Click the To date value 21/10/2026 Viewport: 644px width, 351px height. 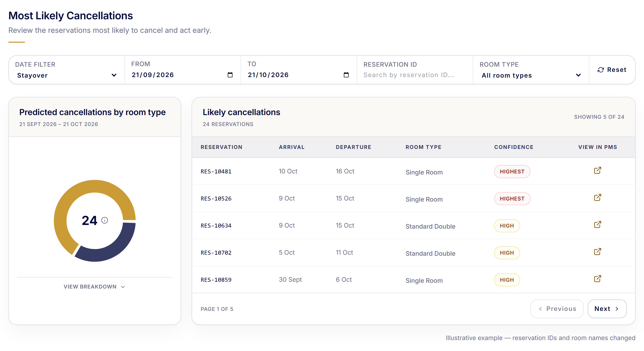pos(268,75)
